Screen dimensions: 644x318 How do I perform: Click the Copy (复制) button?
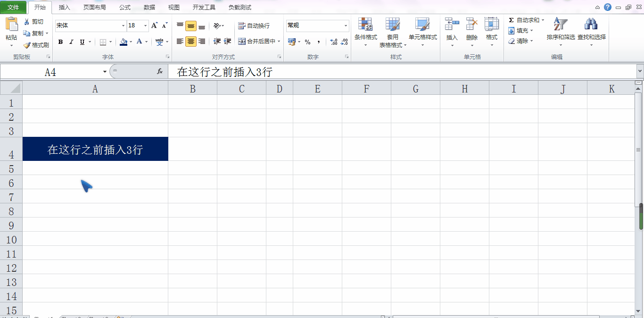(x=33, y=33)
